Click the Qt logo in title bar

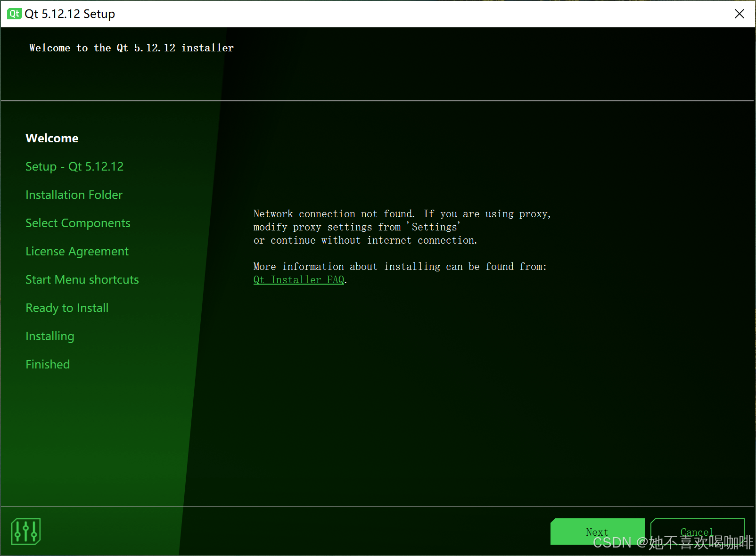pos(14,14)
